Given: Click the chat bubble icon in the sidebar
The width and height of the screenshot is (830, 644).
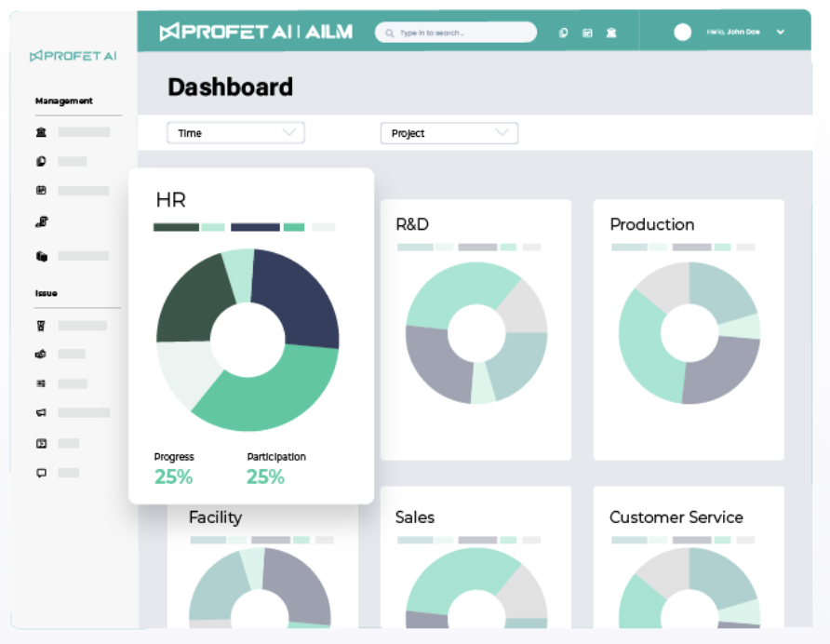Looking at the screenshot, I should pos(41,473).
